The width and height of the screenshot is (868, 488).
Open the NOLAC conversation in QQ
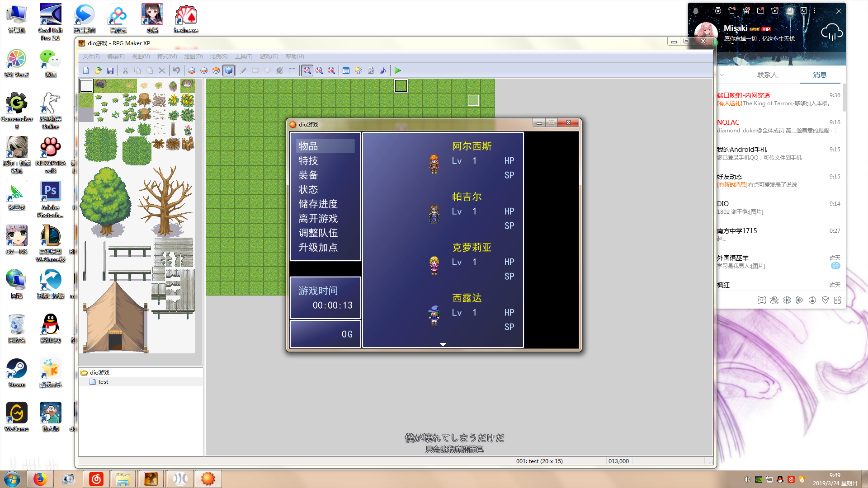pyautogui.click(x=778, y=127)
